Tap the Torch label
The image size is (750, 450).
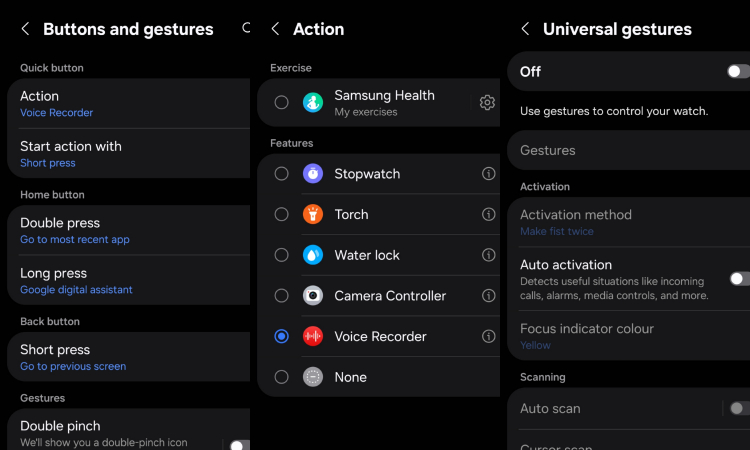[351, 214]
